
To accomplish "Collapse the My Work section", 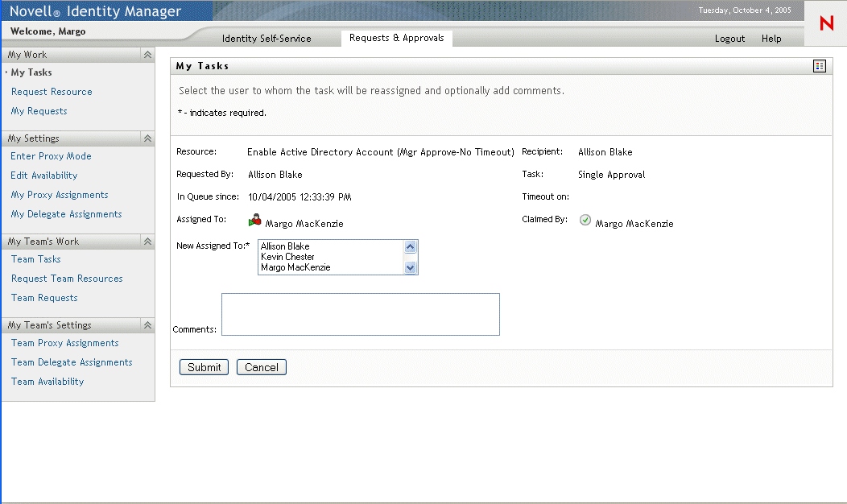I will [147, 55].
